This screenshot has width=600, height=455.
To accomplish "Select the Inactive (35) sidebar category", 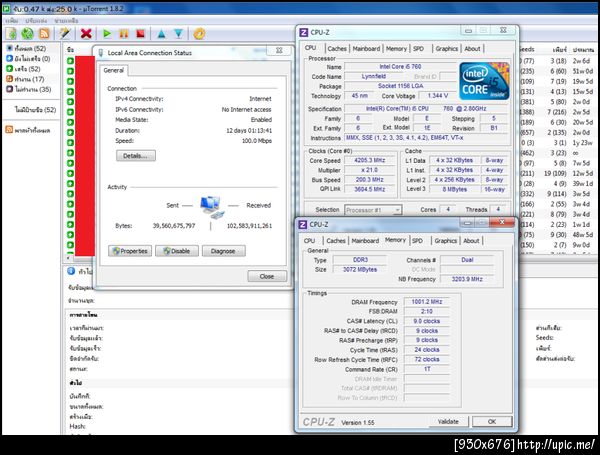I will point(29,89).
